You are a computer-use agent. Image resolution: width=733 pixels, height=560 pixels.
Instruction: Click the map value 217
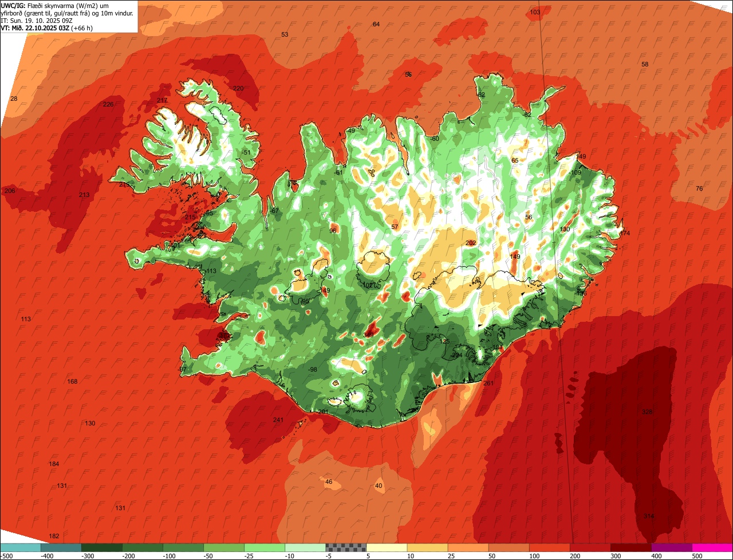[162, 100]
